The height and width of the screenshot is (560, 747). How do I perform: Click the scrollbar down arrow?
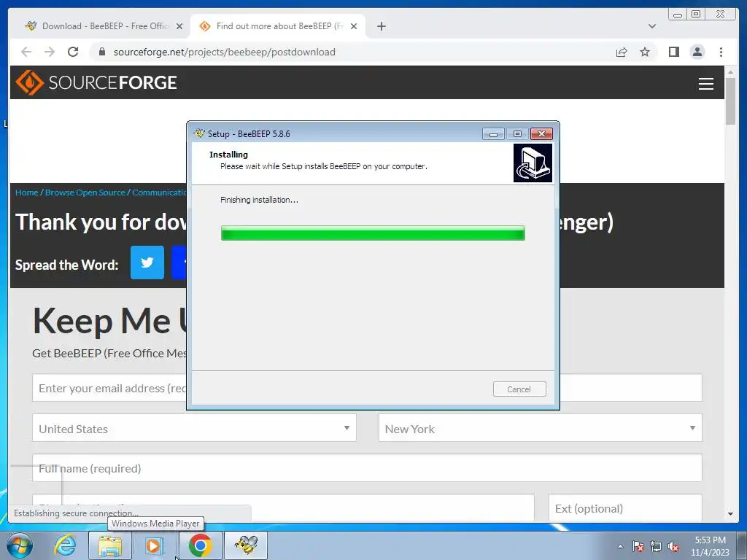click(730, 514)
